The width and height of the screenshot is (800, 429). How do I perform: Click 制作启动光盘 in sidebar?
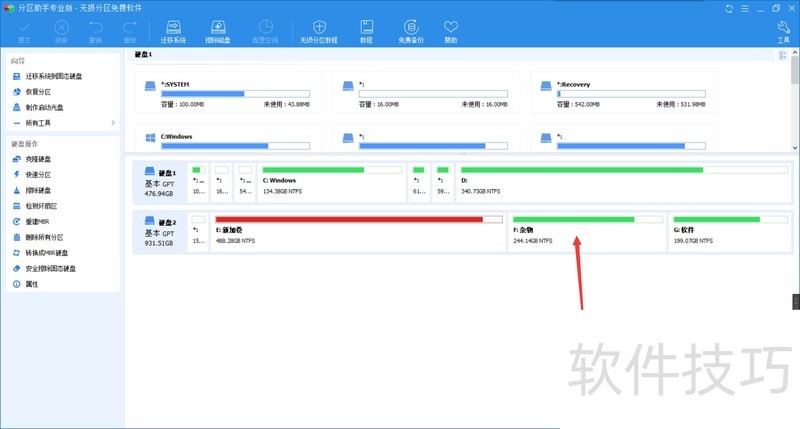coord(44,107)
